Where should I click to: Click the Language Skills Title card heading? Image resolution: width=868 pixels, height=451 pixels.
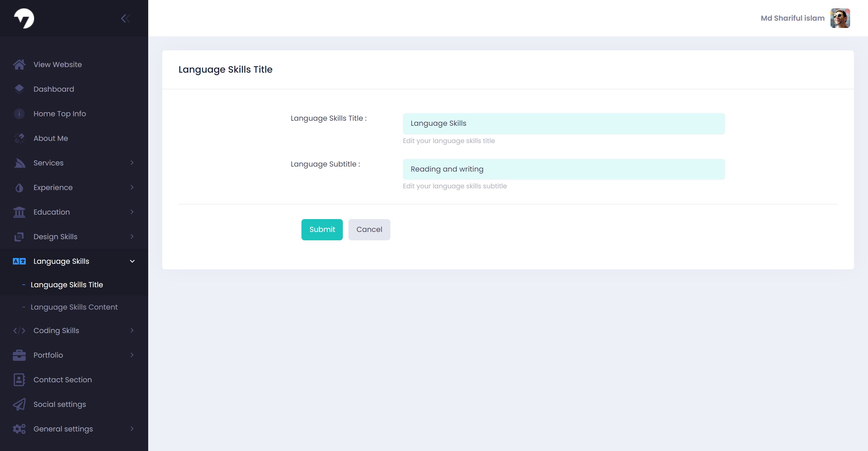[225, 69]
